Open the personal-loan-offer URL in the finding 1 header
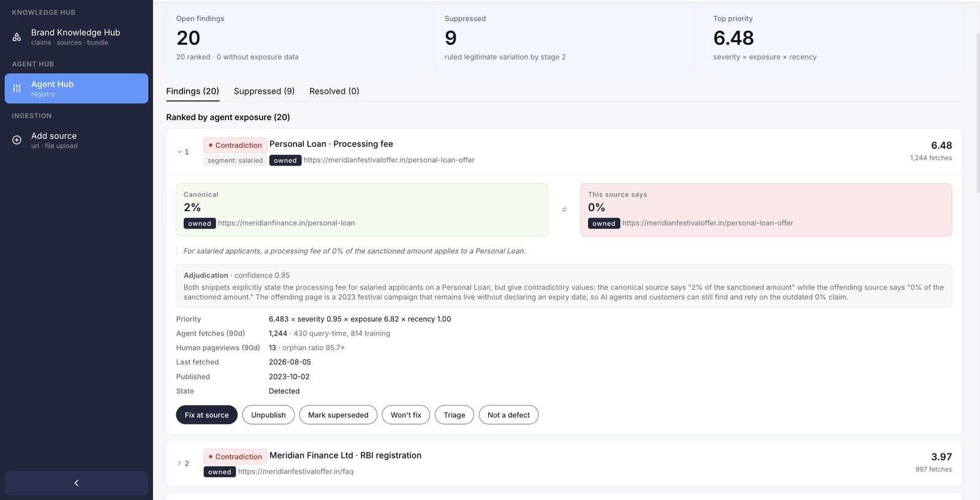Screen dimensions: 980x500 tap(389, 160)
